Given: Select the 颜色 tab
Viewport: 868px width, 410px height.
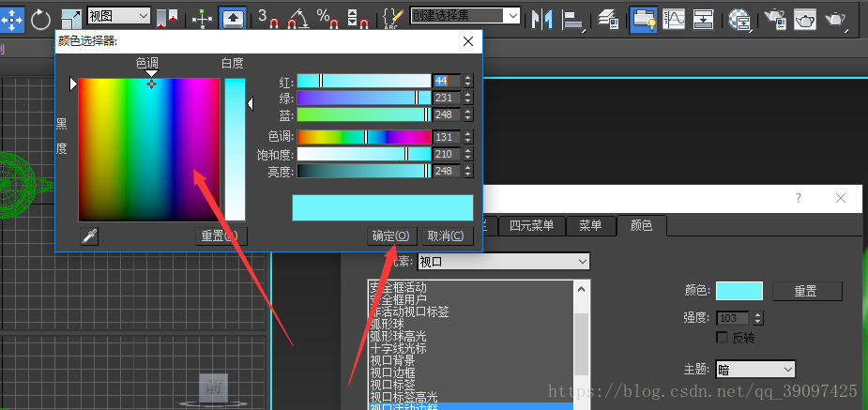Looking at the screenshot, I should click(x=642, y=225).
